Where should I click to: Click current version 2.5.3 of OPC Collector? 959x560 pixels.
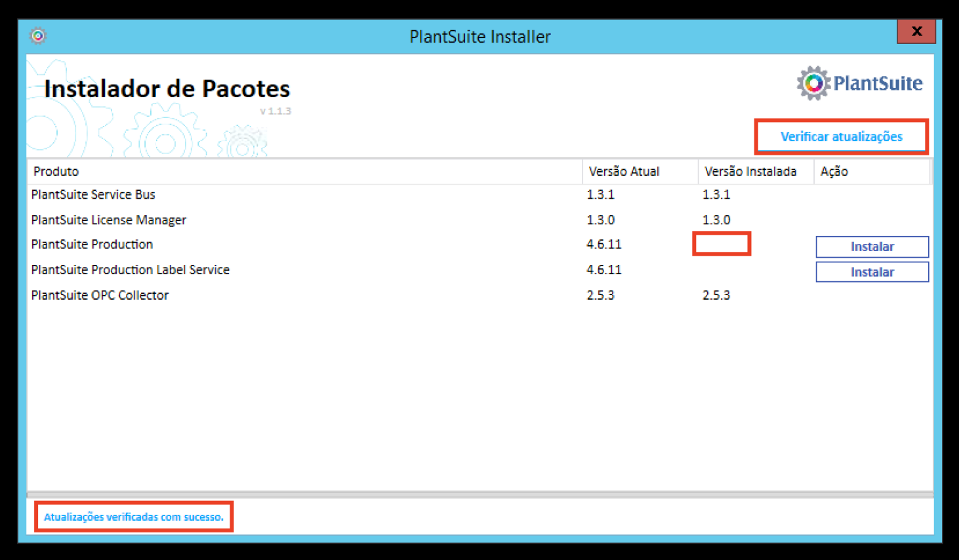click(600, 295)
